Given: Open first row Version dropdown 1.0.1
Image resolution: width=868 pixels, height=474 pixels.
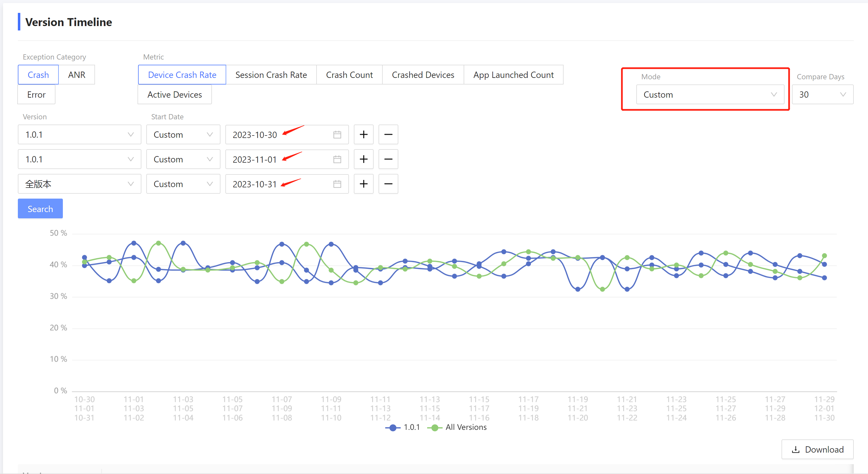Looking at the screenshot, I should [80, 135].
